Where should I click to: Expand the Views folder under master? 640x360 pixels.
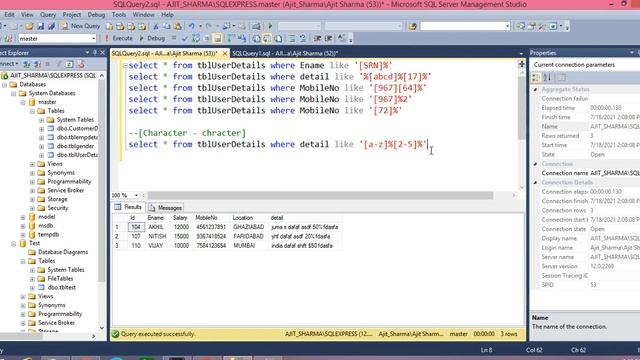pos(32,164)
